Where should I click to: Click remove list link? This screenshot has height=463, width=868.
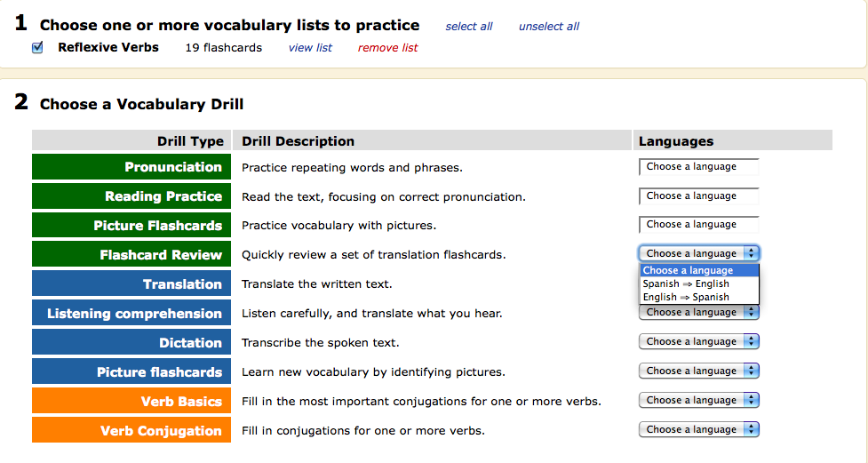coord(387,48)
